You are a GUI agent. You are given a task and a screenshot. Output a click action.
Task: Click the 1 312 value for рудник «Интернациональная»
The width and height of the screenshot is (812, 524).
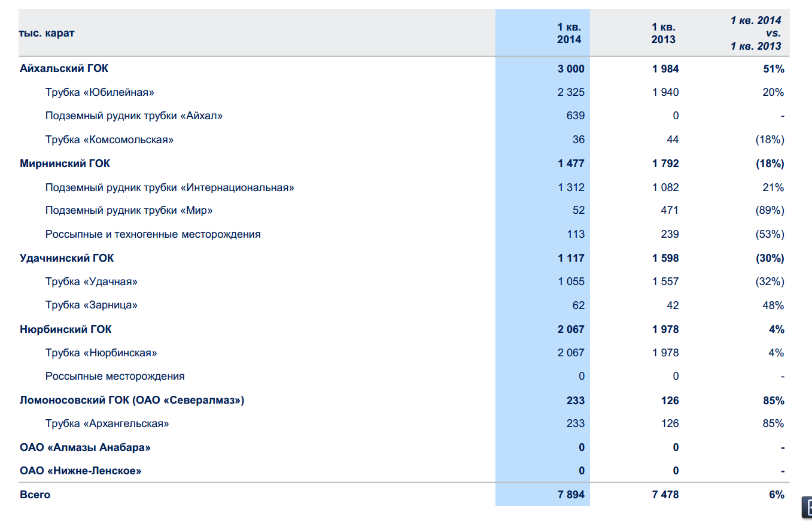point(571,187)
